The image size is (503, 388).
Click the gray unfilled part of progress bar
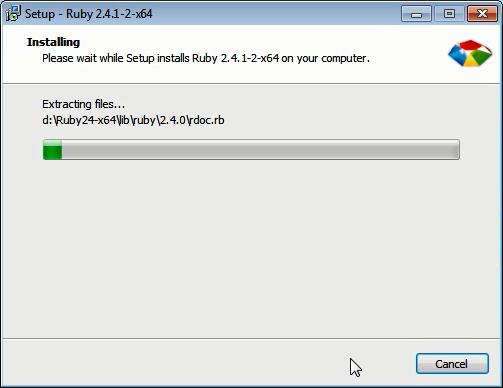click(260, 150)
